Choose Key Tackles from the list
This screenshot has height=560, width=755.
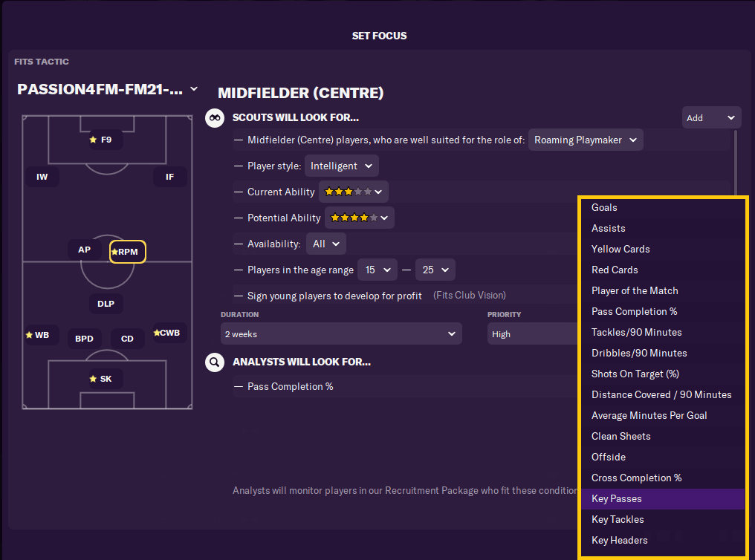[x=663, y=520]
